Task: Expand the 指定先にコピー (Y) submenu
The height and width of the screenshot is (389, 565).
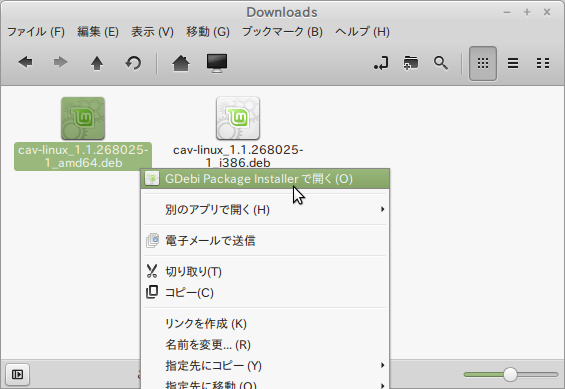Action: [265, 366]
